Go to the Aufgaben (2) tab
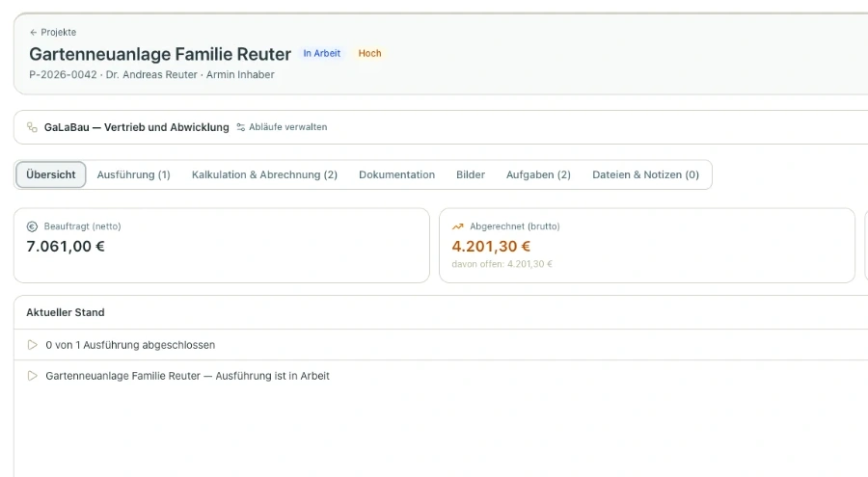 [538, 174]
